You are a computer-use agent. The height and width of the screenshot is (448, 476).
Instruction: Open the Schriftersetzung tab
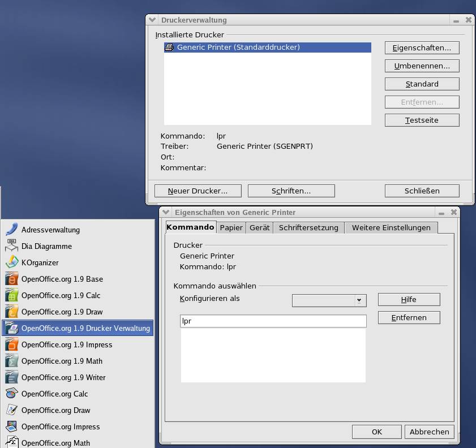point(308,228)
